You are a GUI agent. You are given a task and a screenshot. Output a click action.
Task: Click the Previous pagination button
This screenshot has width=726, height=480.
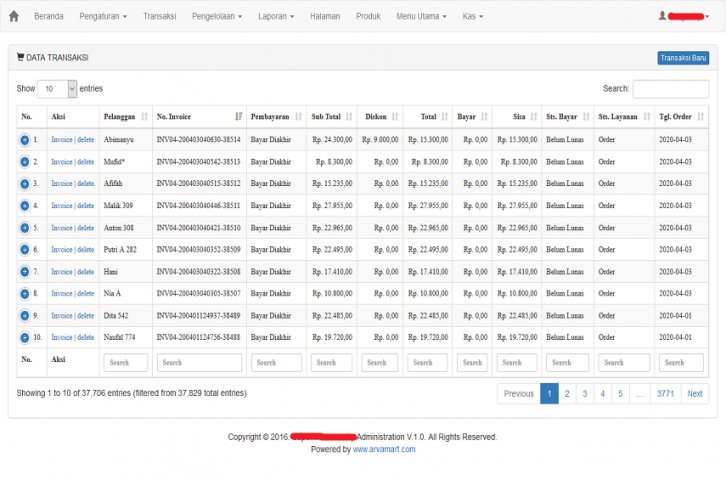tap(519, 394)
